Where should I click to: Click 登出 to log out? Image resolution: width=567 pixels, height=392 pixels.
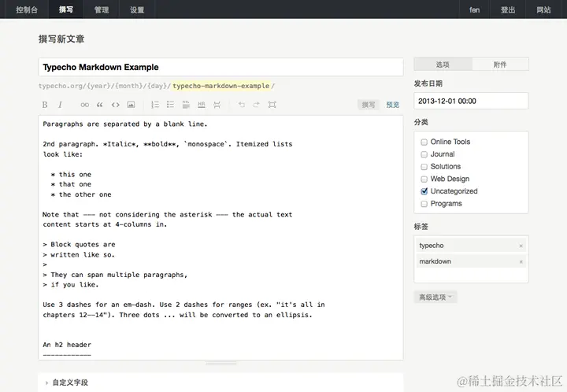[x=508, y=9]
